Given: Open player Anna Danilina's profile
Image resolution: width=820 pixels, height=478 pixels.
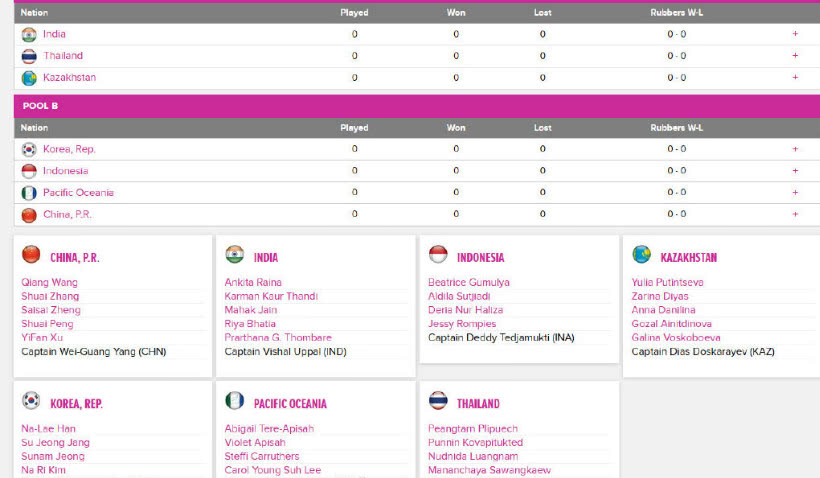Looking at the screenshot, I should [x=663, y=310].
